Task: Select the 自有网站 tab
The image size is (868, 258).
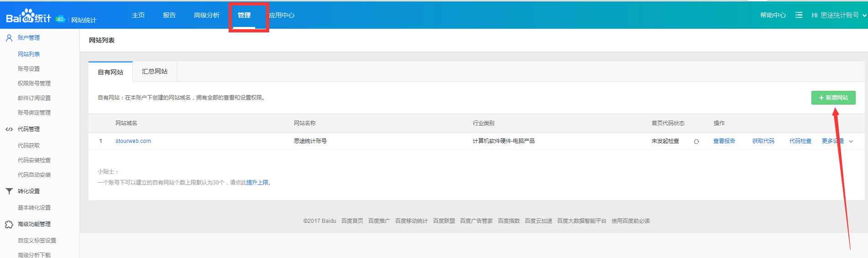Action: point(110,72)
